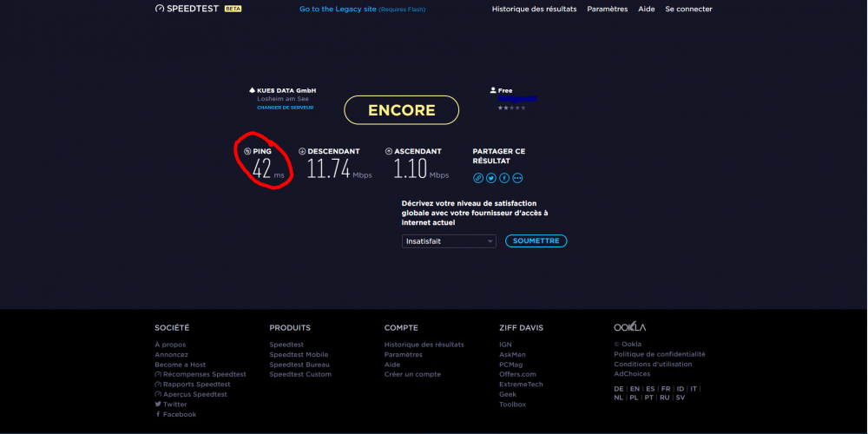The height and width of the screenshot is (434, 868).
Task: Switch language to RU
Action: coord(665,398)
